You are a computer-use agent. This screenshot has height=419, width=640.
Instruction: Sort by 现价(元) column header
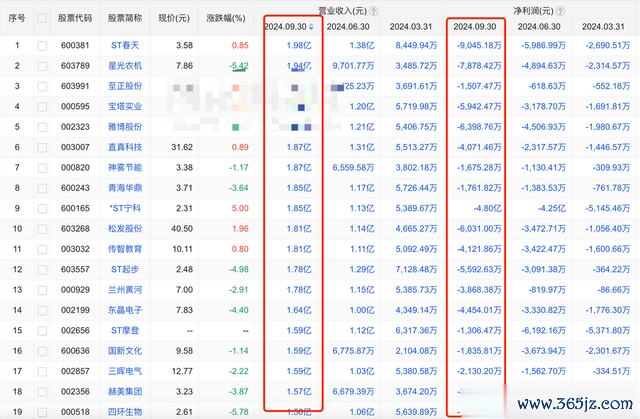point(174,18)
